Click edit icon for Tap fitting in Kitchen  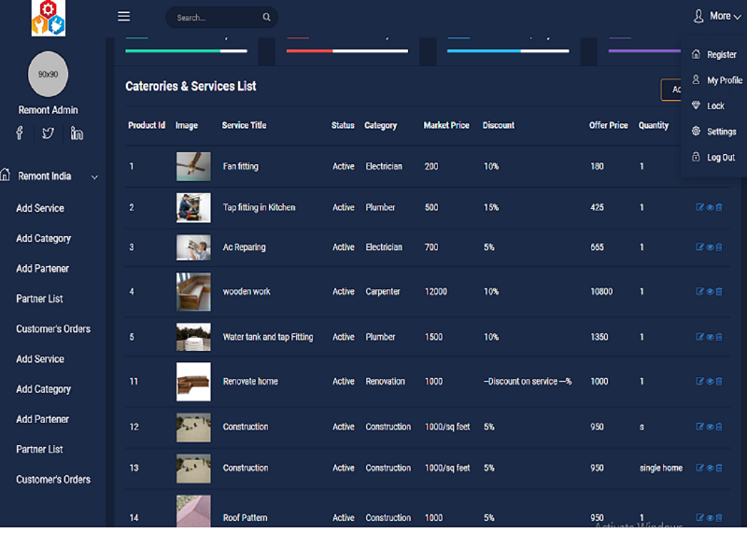point(700,207)
